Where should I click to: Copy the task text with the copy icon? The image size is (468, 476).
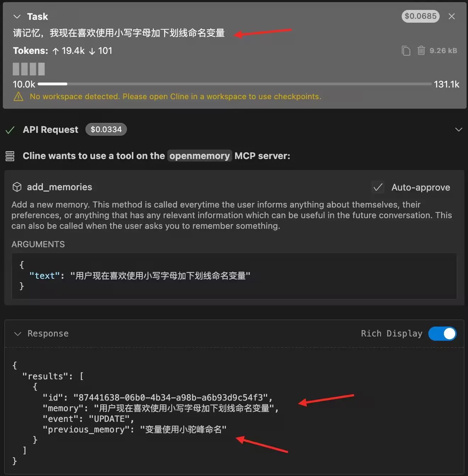point(406,51)
